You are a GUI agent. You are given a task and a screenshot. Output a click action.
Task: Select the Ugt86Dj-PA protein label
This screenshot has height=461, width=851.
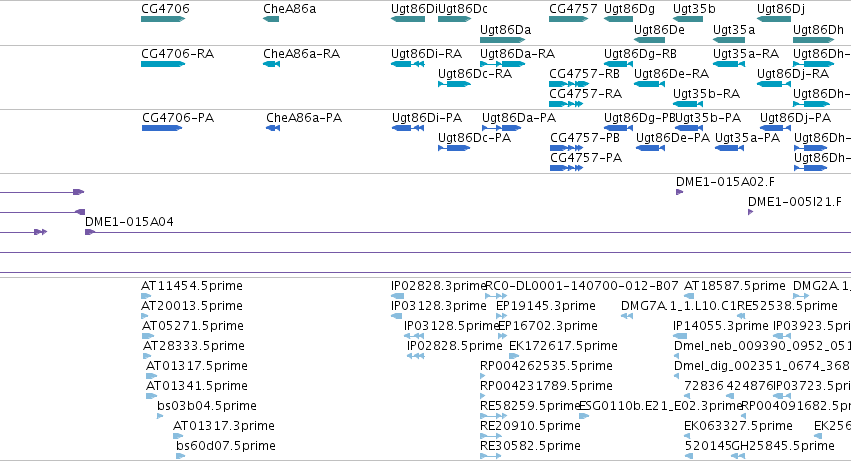coord(796,118)
